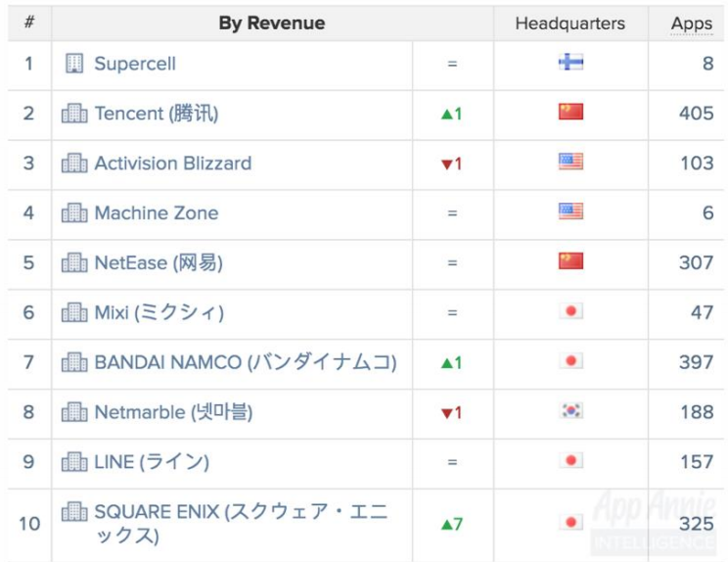Click the building icon beside Supercell

pos(74,64)
